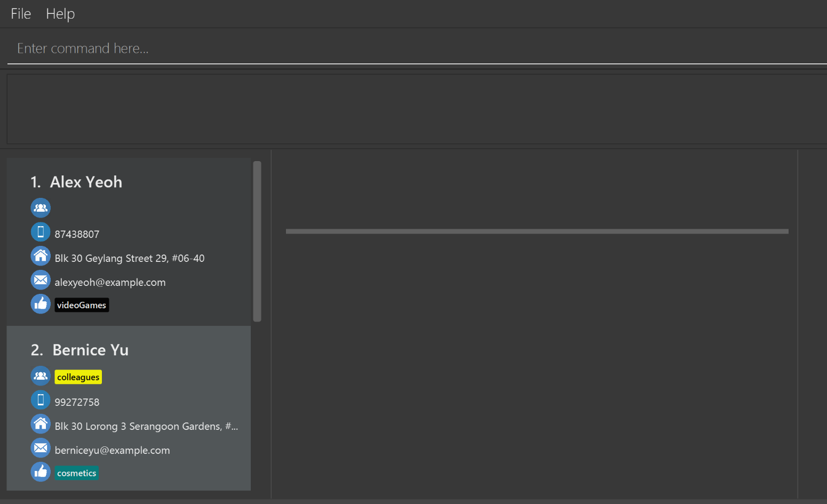Focus the Enter command here input field
Viewport: 827px width, 504px height.
click(416, 49)
